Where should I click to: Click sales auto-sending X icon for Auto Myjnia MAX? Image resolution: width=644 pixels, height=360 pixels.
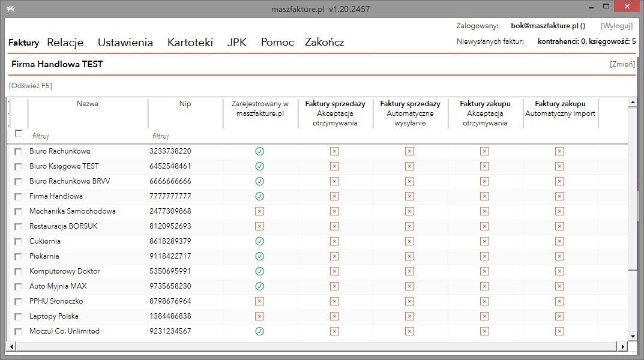pos(409,286)
